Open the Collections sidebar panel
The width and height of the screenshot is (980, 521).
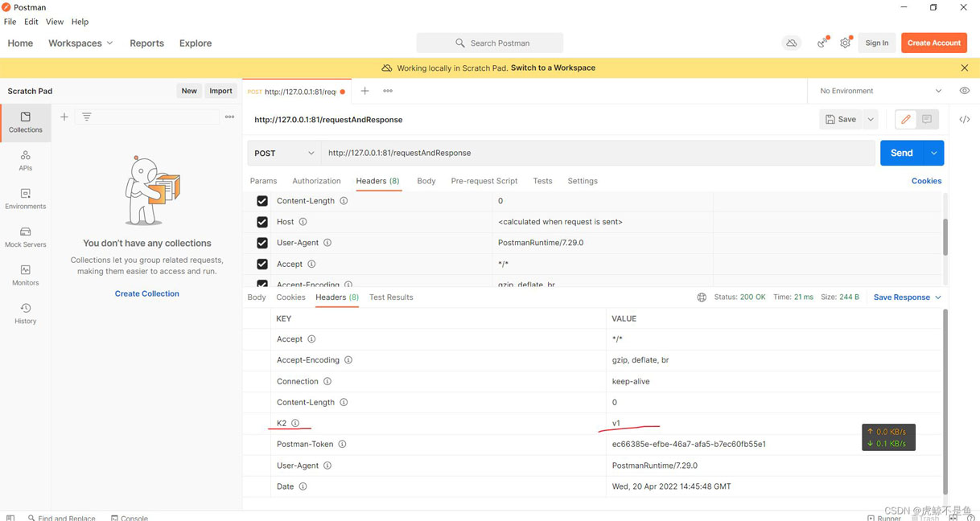25,121
